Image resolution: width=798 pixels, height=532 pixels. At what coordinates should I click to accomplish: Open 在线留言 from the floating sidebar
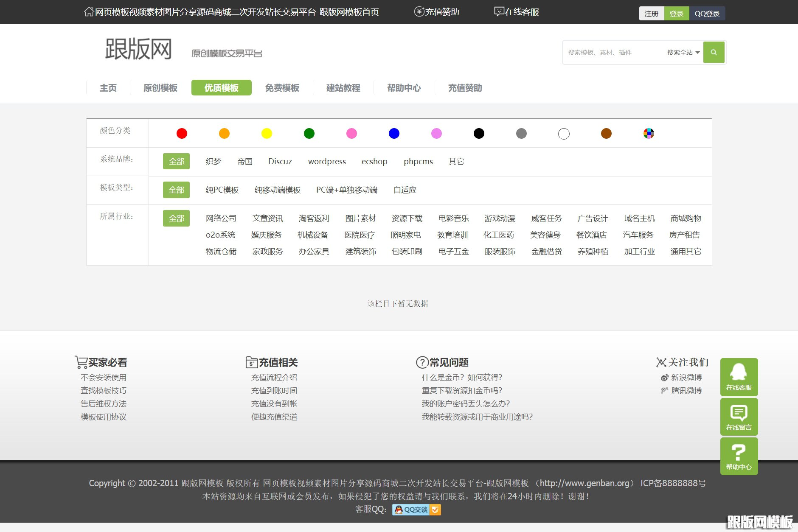point(739,417)
